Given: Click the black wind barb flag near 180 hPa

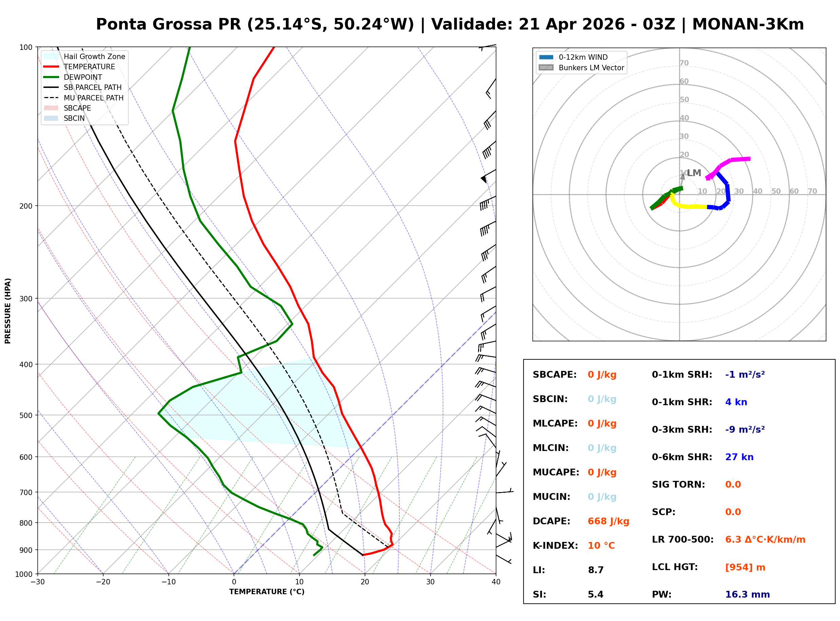Looking at the screenshot, I should click(484, 179).
